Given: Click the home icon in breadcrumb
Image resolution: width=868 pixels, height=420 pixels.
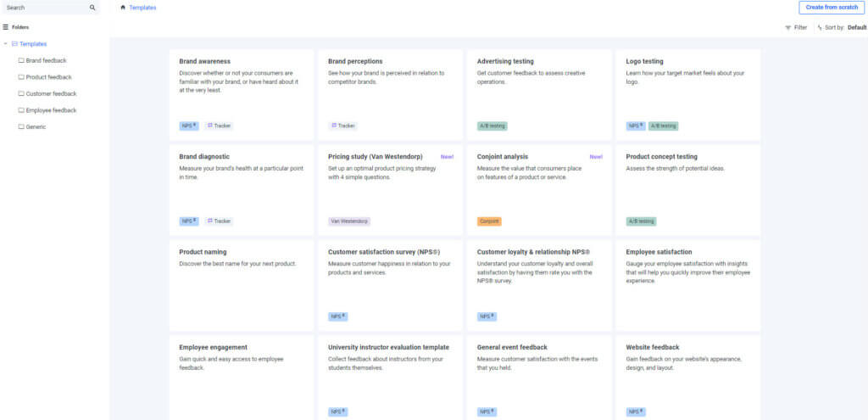Looking at the screenshot, I should (123, 8).
